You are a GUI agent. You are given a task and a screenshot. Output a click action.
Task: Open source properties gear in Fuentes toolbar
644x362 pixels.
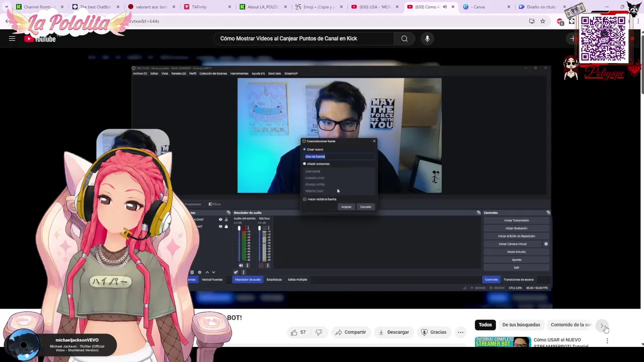[200, 272]
